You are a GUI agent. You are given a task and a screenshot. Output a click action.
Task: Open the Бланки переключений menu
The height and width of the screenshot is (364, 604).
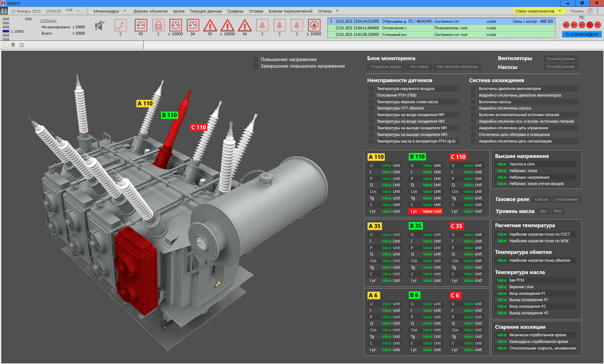(x=290, y=11)
